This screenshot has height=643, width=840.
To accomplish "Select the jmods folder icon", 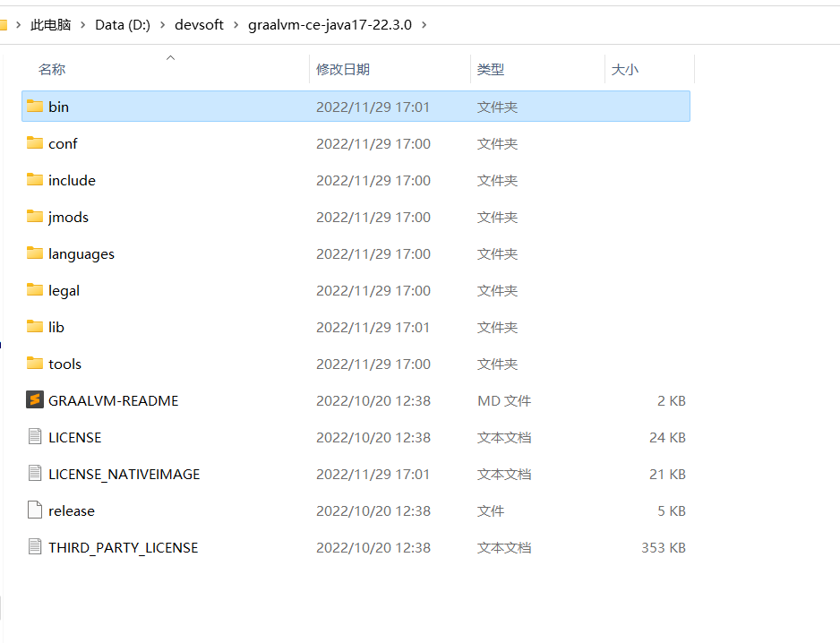I will (x=35, y=217).
